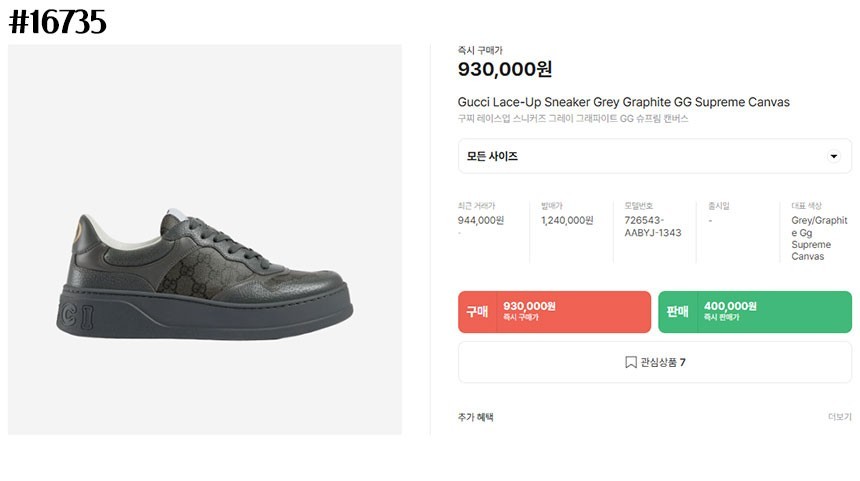
Task: Click the #16735 number label
Action: click(x=57, y=22)
